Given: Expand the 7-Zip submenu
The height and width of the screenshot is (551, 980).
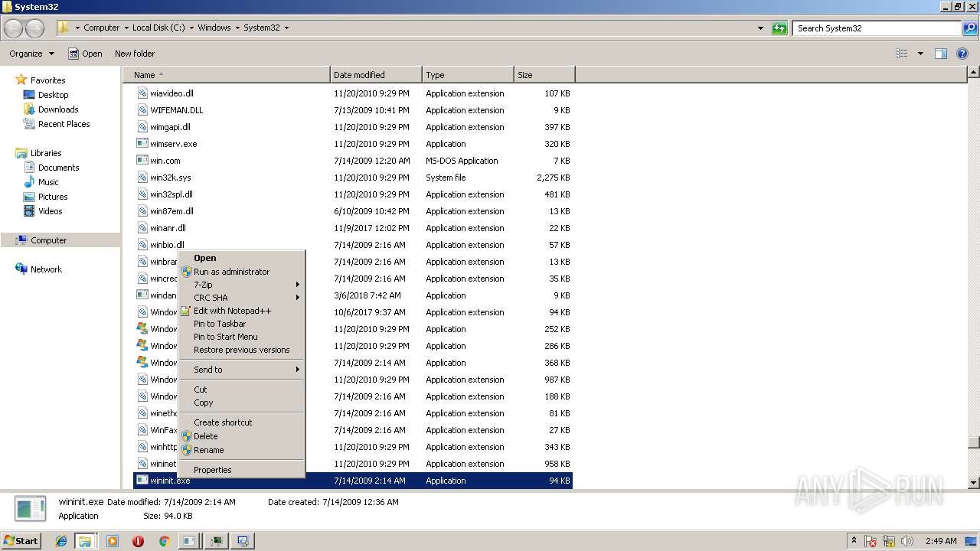Looking at the screenshot, I should click(242, 285).
